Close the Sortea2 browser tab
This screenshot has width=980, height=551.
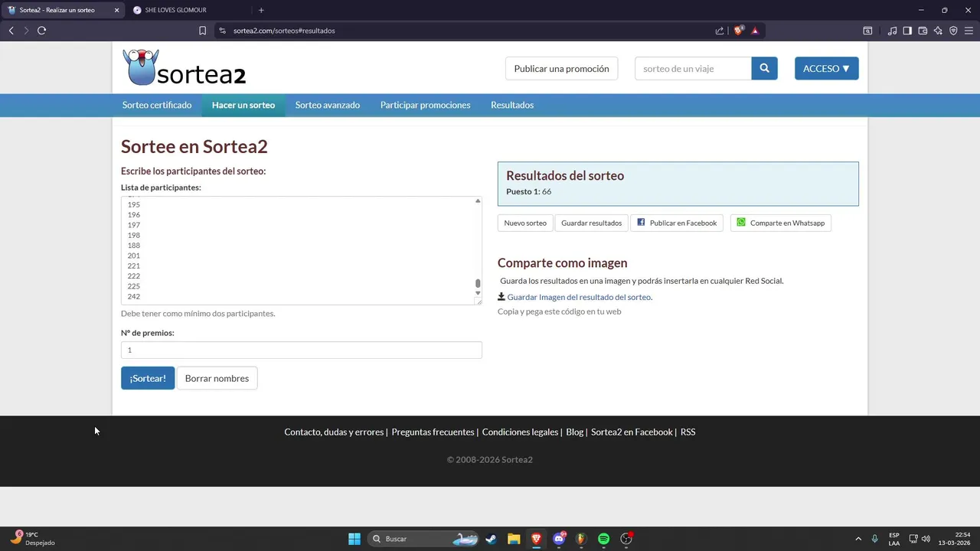pyautogui.click(x=116, y=10)
